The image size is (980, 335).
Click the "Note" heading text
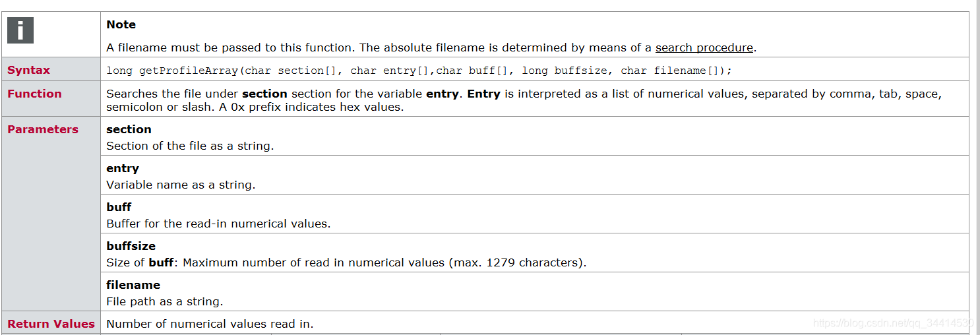[x=121, y=24]
